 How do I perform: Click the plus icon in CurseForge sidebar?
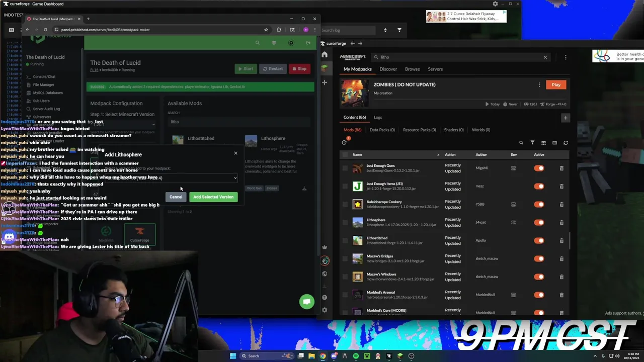325,82
